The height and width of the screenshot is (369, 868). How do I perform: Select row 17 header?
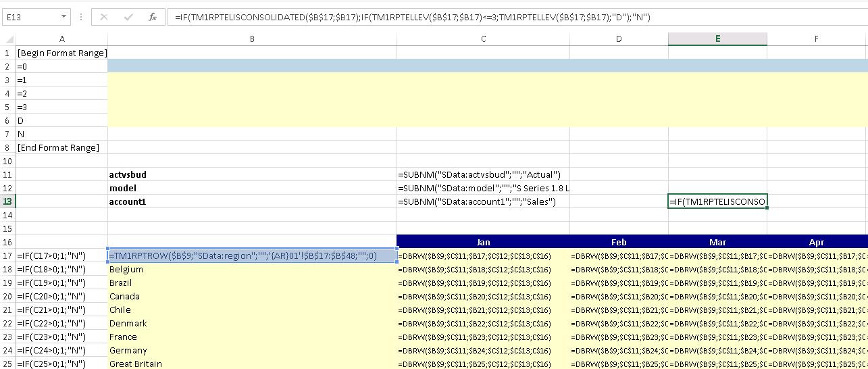click(7, 255)
